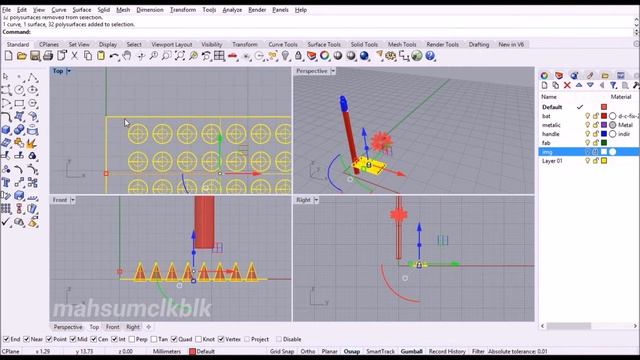The height and width of the screenshot is (360, 640).
Task: Click Record History in status bar
Action: [447, 351]
